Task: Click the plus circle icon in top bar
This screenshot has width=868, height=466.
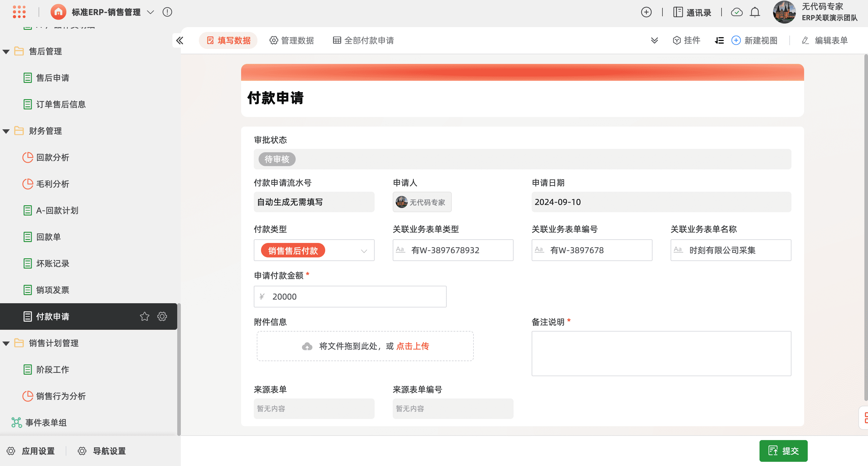Action: (646, 12)
